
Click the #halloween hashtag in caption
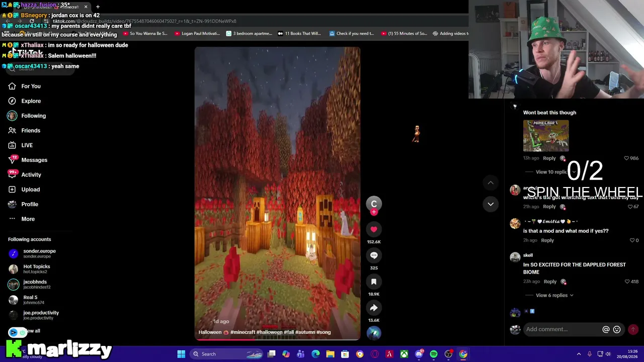pyautogui.click(x=269, y=332)
